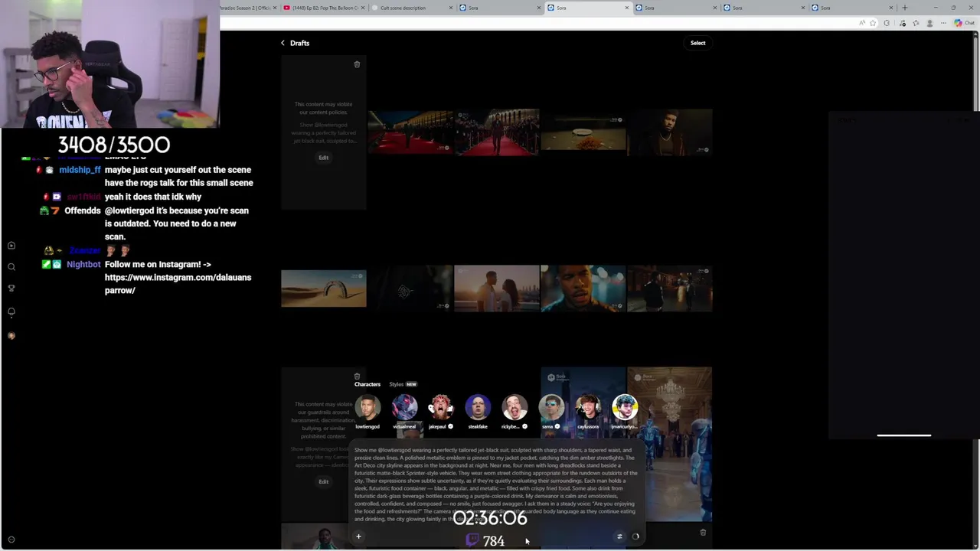Click the Instagram link in Nightbot message
Screen dimensions: 980x551
tap(178, 284)
